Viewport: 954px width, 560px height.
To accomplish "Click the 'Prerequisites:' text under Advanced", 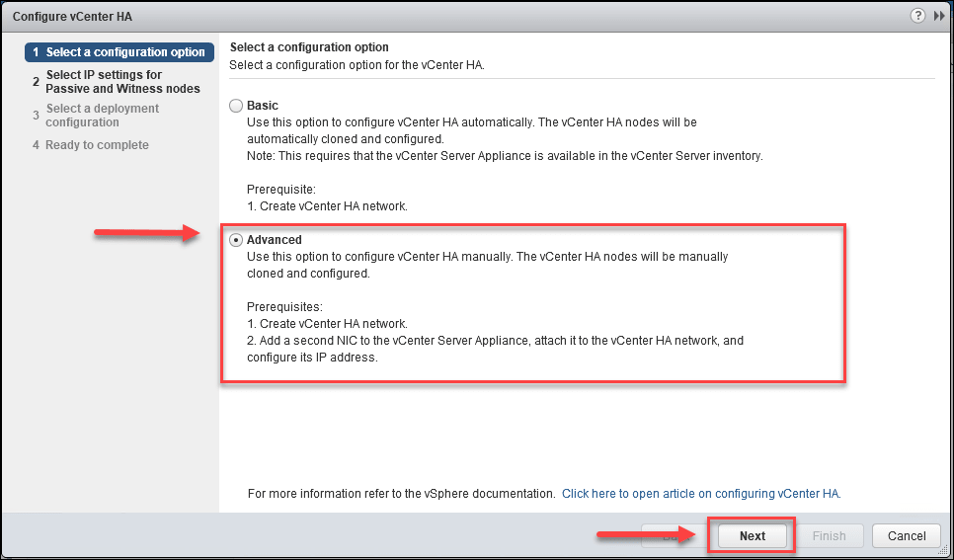I will coord(284,307).
